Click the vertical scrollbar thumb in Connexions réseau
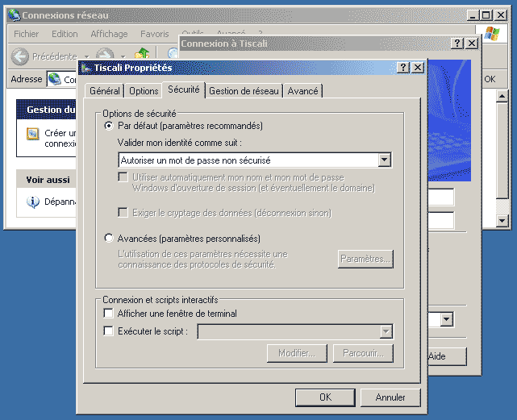 [502, 151]
